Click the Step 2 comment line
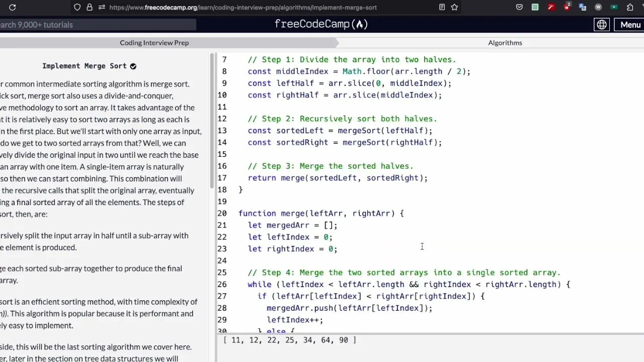 [342, 119]
